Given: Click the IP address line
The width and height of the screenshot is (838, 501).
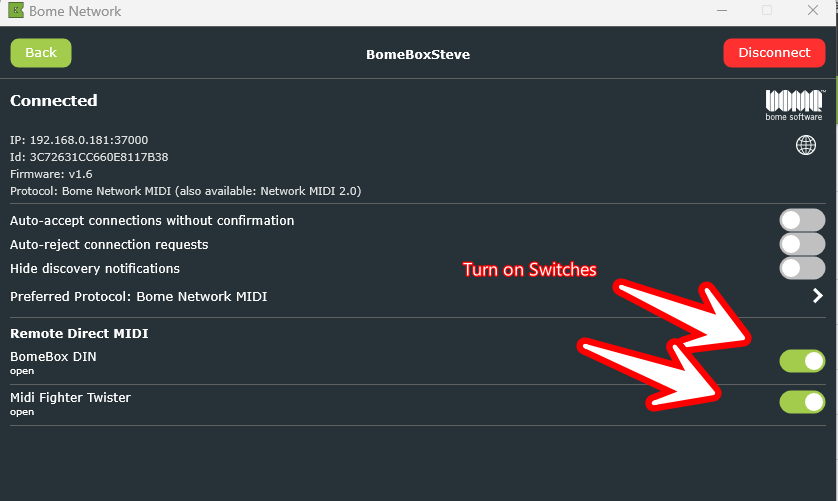Looking at the screenshot, I should coord(79,140).
